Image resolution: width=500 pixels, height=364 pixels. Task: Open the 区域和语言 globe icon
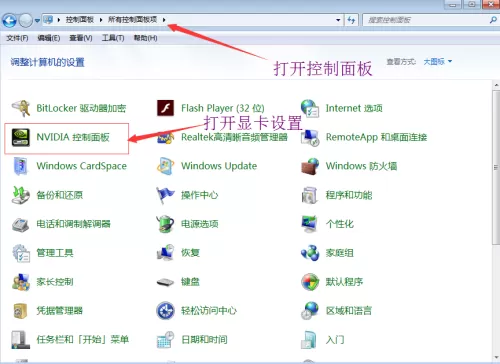click(310, 311)
